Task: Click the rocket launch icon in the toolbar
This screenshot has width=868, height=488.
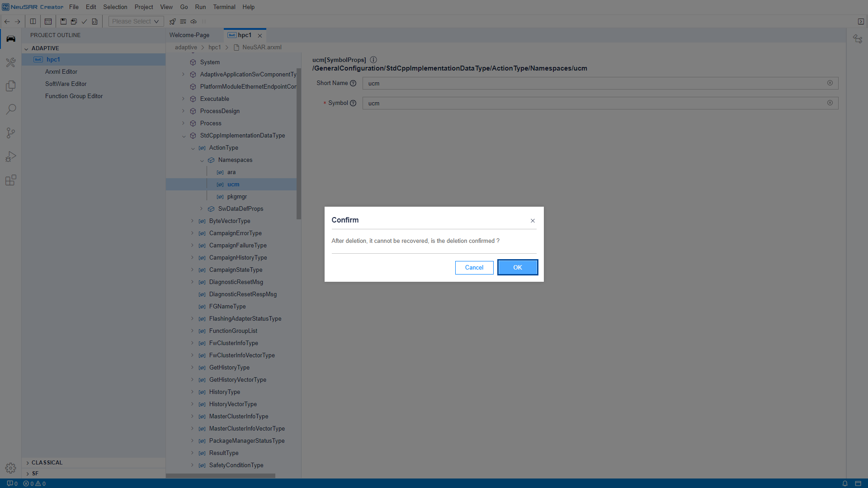Action: click(172, 21)
